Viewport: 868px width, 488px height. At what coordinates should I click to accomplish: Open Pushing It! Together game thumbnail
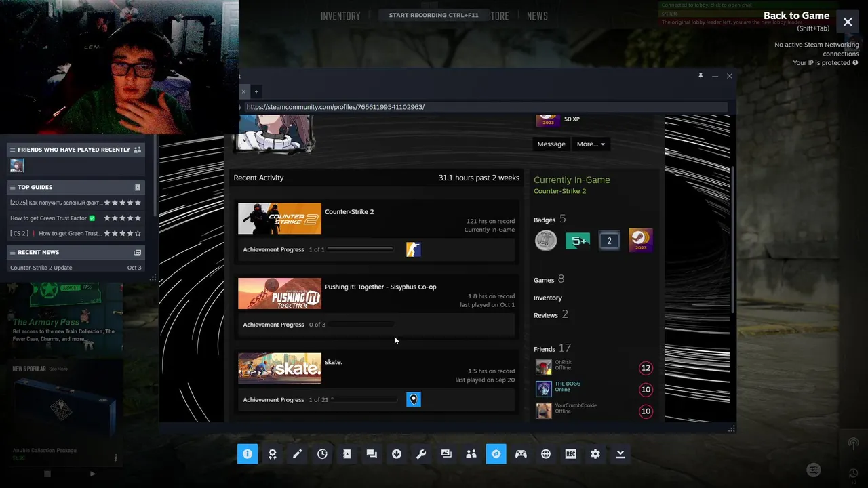[x=279, y=293]
